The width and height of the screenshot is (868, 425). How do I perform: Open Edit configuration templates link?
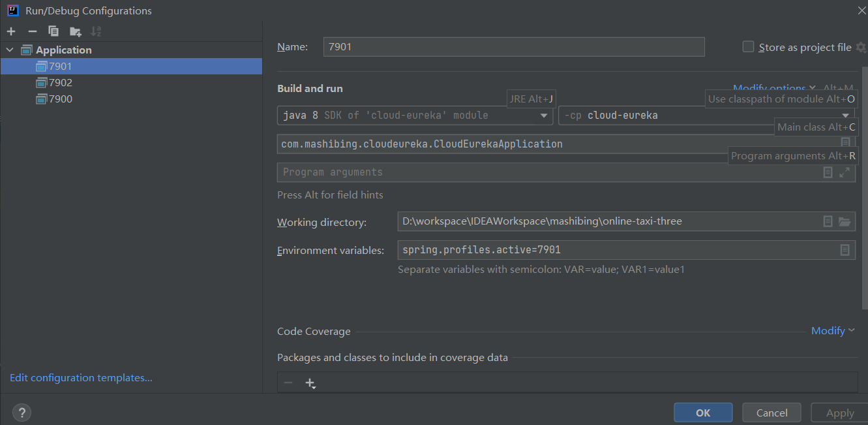point(81,378)
